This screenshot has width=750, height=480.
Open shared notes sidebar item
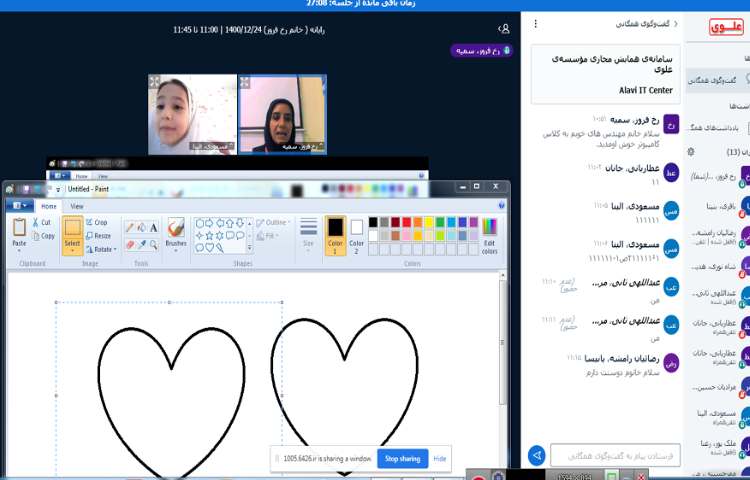[x=718, y=128]
